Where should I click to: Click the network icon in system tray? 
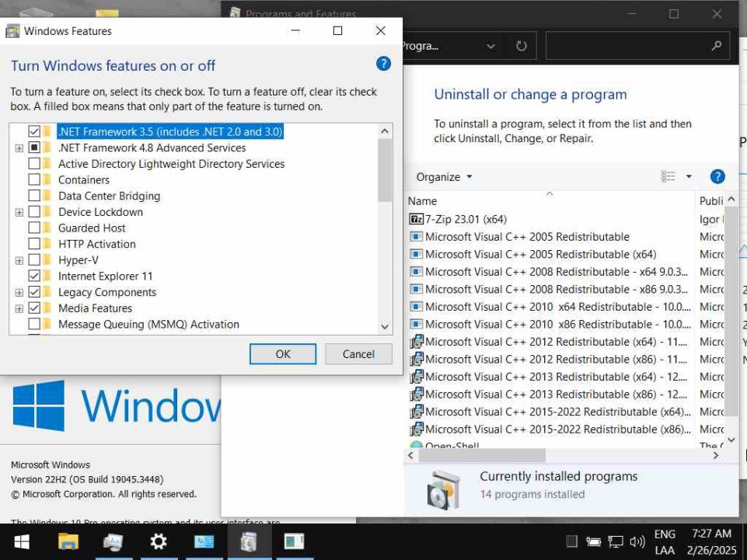pos(615,541)
